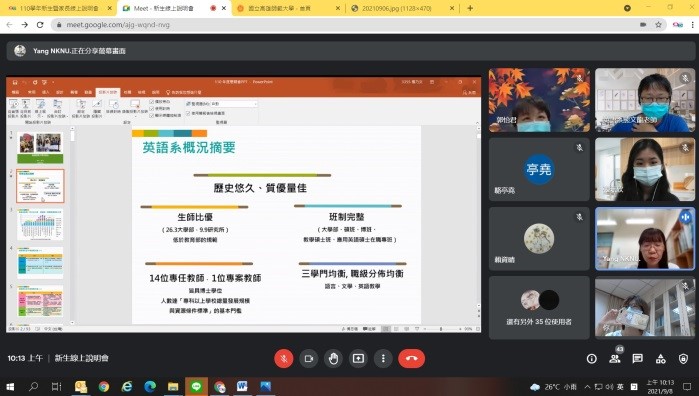Show the participants list panel
The height and width of the screenshot is (396, 699).
(615, 359)
